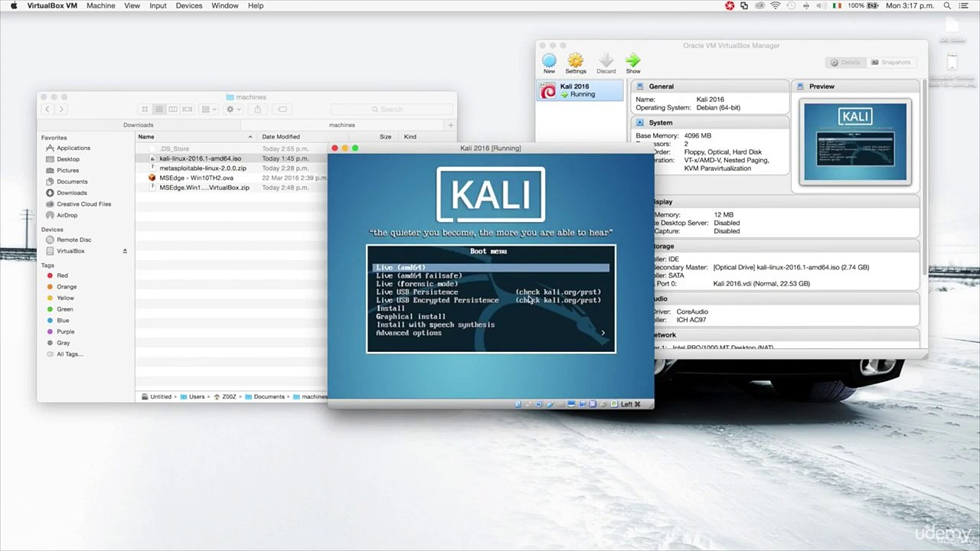Choose Live (amd64 failsafe) boot entry
980x551 pixels.
[419, 275]
